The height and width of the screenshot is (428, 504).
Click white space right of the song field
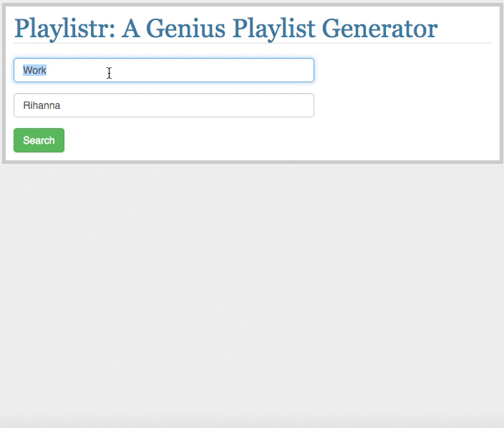pos(401,70)
